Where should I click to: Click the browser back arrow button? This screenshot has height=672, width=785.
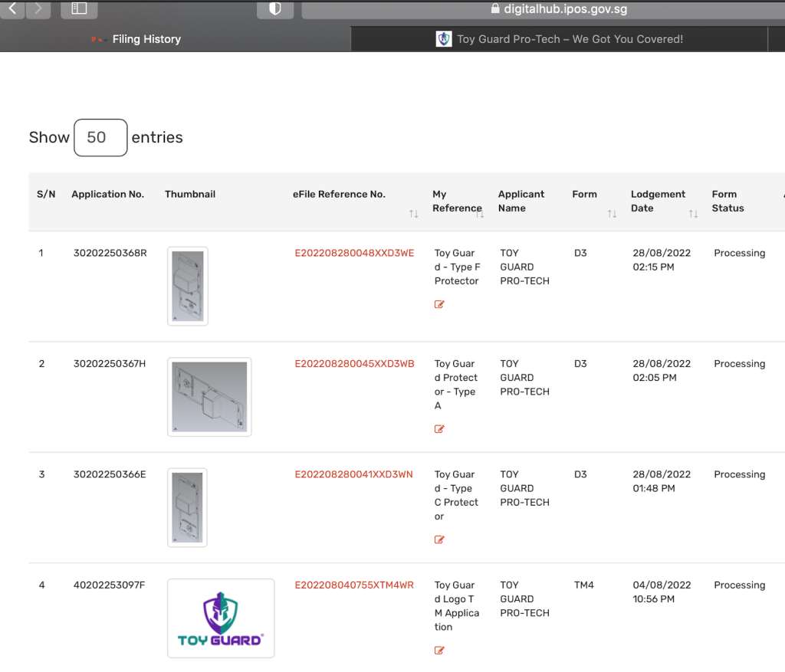pyautogui.click(x=13, y=9)
